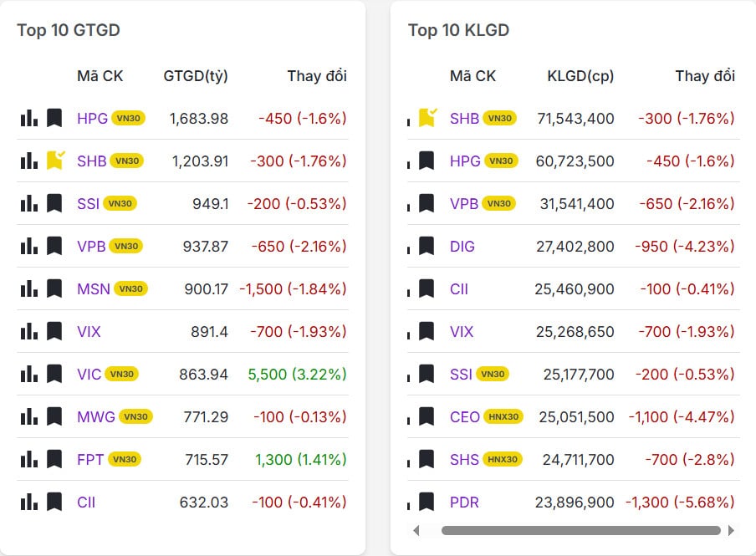Click the chart icon beside CII in GTGD
The height and width of the screenshot is (556, 756).
(29, 502)
